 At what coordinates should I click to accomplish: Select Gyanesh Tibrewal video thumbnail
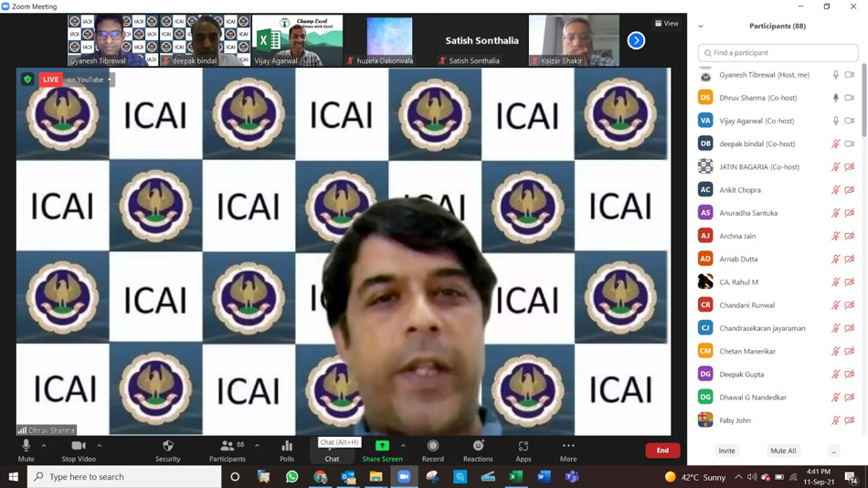pyautogui.click(x=113, y=40)
